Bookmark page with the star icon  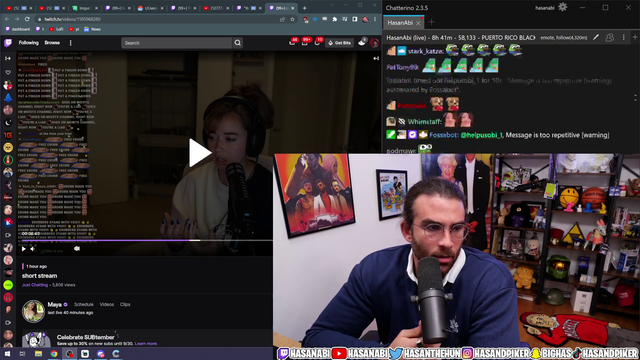pyautogui.click(x=292, y=19)
